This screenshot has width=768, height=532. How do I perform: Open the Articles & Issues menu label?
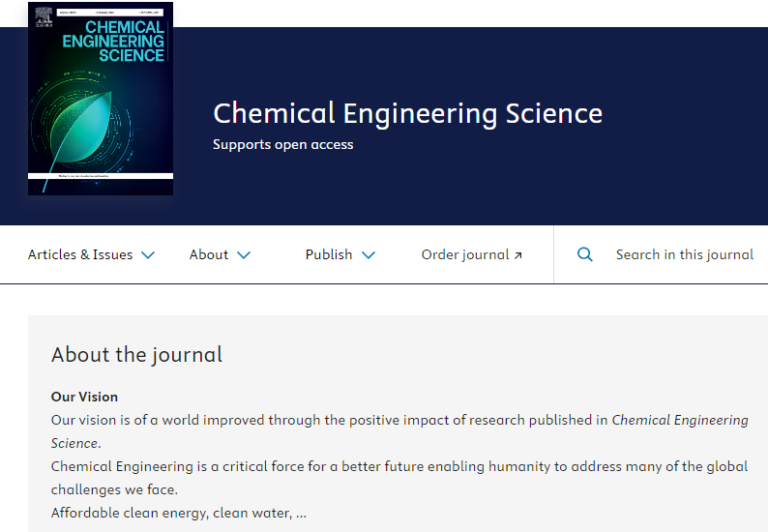80,254
